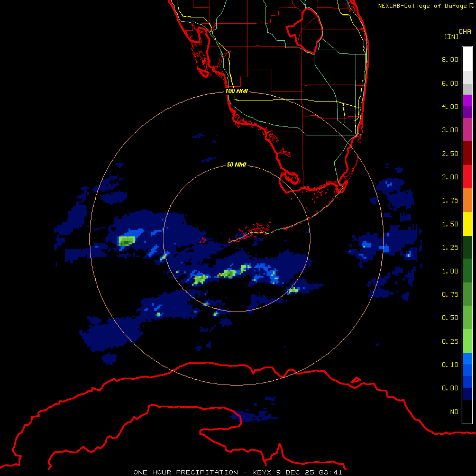Click the dark red legend swatch
This screenshot has width=476, height=476.
tap(467, 153)
